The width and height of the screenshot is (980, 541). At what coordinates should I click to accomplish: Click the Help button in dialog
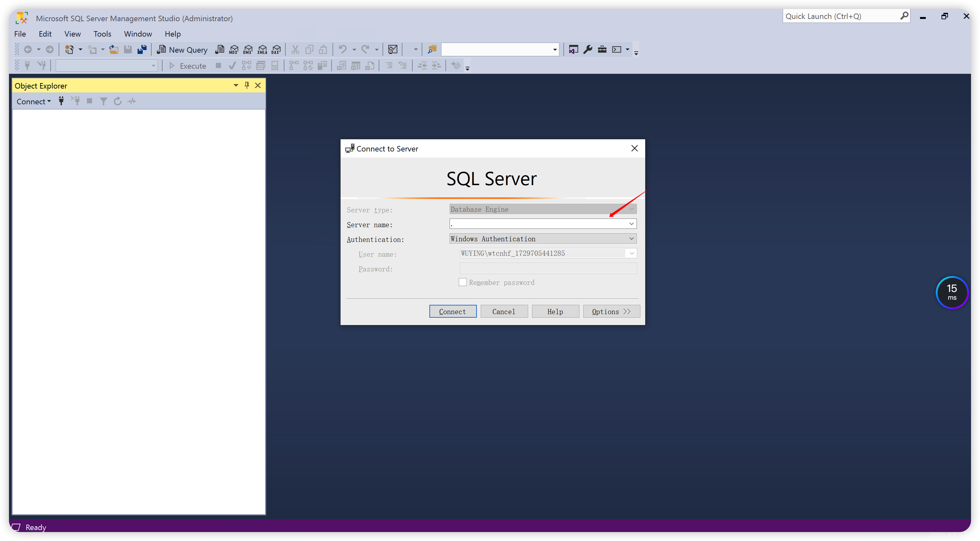(555, 311)
